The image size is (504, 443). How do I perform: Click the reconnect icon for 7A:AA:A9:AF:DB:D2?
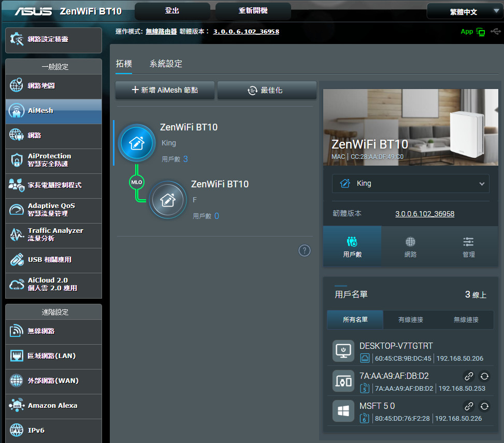pyautogui.click(x=484, y=376)
